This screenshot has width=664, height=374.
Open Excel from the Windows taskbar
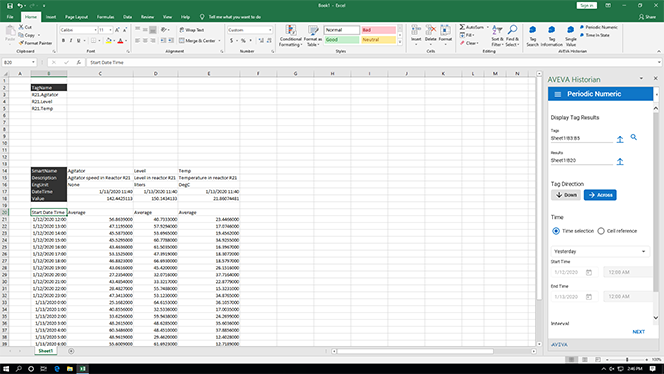click(x=83, y=369)
